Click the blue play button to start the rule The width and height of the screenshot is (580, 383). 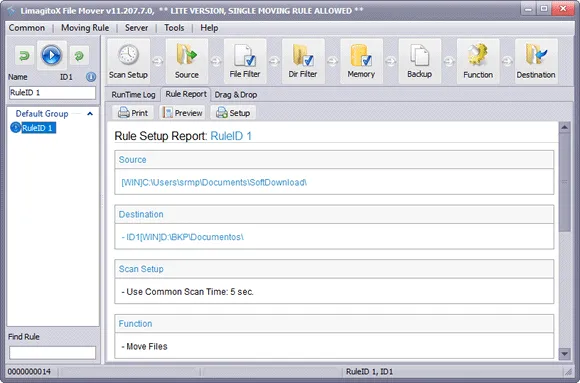click(51, 56)
